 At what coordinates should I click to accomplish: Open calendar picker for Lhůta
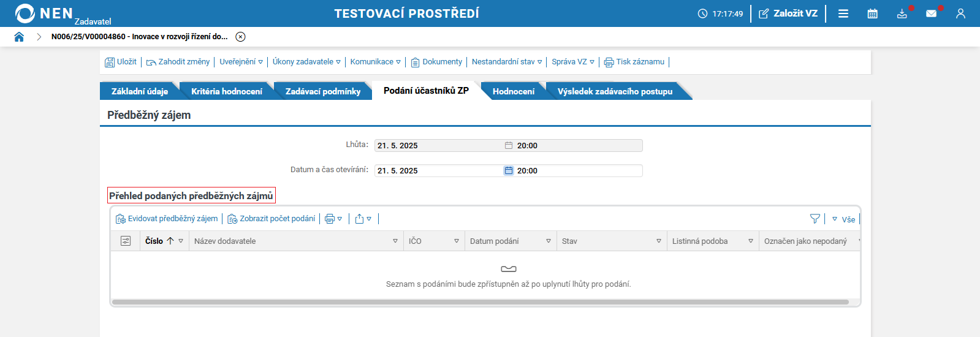click(509, 146)
